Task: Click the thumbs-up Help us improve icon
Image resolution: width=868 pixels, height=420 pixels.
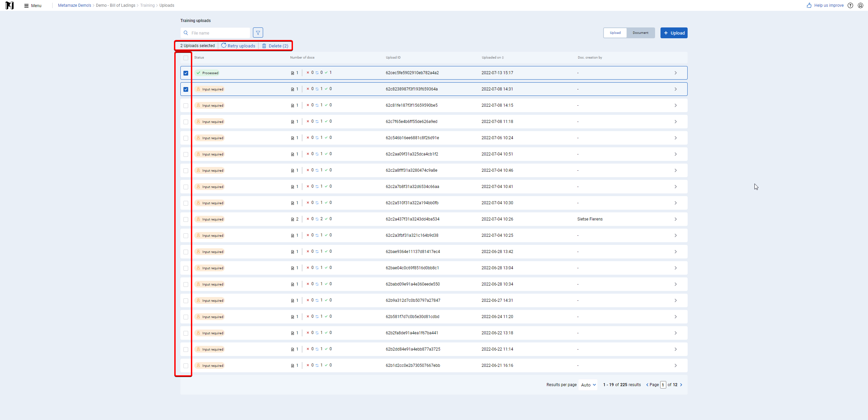Action: point(809,5)
